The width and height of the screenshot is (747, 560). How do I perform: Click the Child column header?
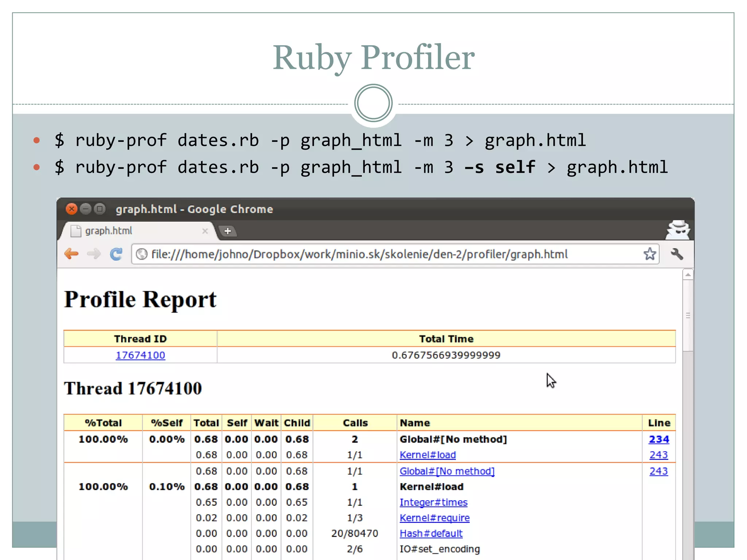point(297,423)
